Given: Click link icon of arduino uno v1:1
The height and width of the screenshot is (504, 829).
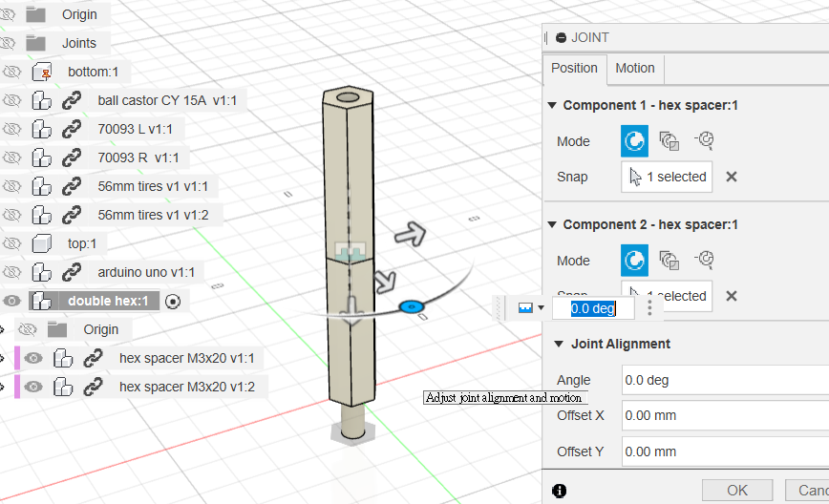Looking at the screenshot, I should 72,272.
